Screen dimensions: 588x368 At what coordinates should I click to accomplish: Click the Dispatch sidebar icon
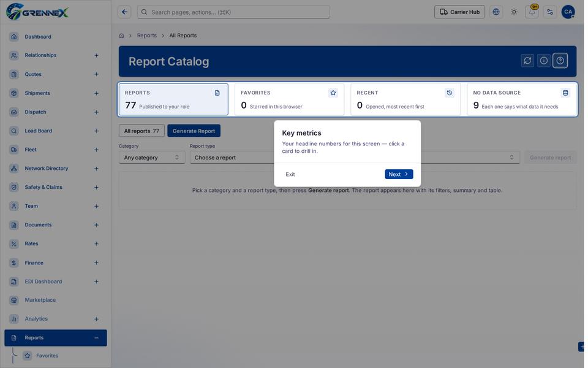pos(14,112)
